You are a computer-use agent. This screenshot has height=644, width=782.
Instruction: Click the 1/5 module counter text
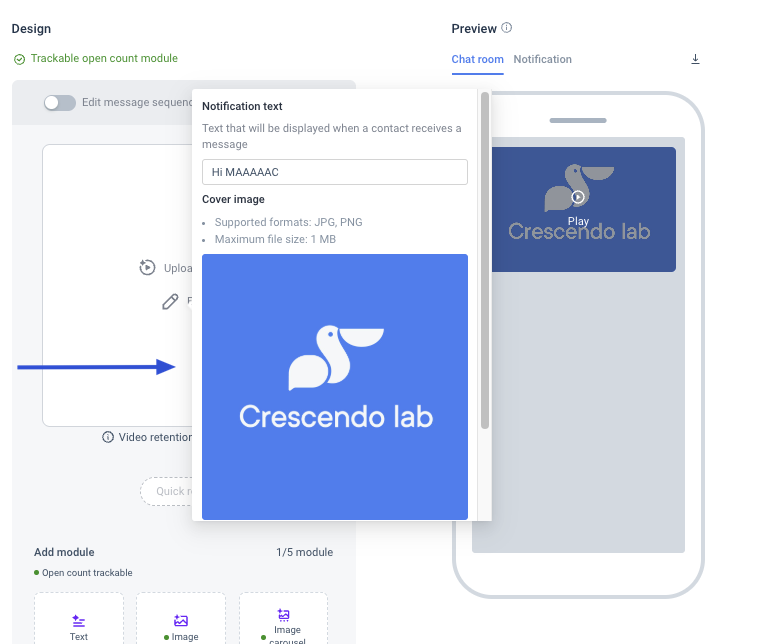point(304,552)
